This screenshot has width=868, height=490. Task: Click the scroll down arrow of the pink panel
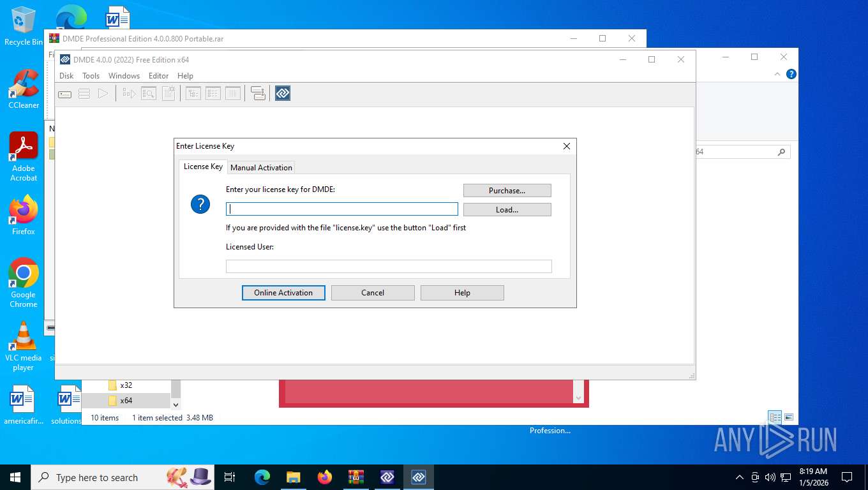[578, 398]
